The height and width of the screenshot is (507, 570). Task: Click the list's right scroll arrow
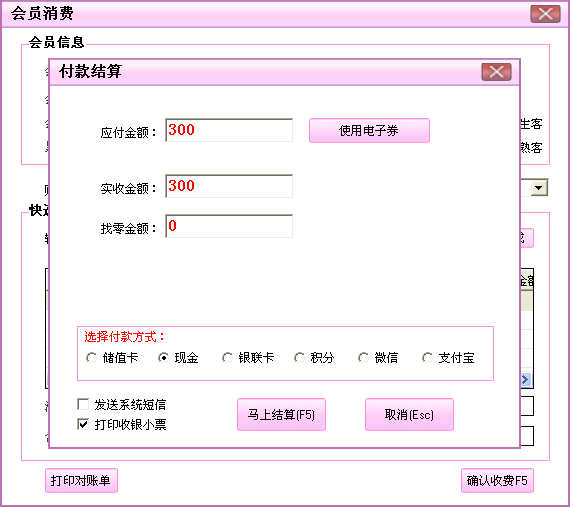(x=525, y=379)
